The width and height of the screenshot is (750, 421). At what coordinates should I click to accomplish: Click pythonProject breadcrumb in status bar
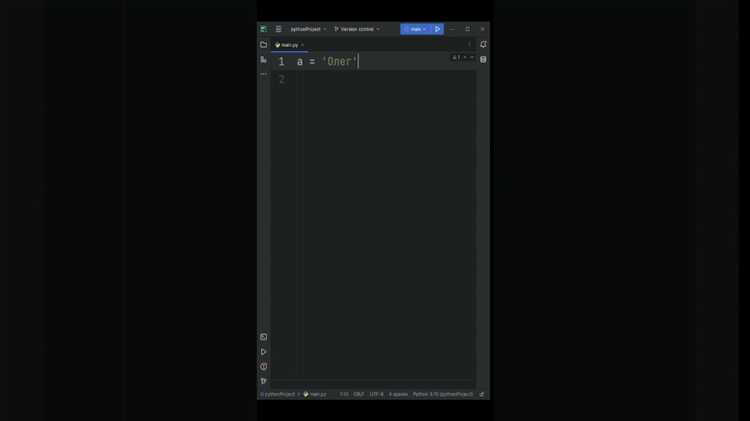[278, 395]
